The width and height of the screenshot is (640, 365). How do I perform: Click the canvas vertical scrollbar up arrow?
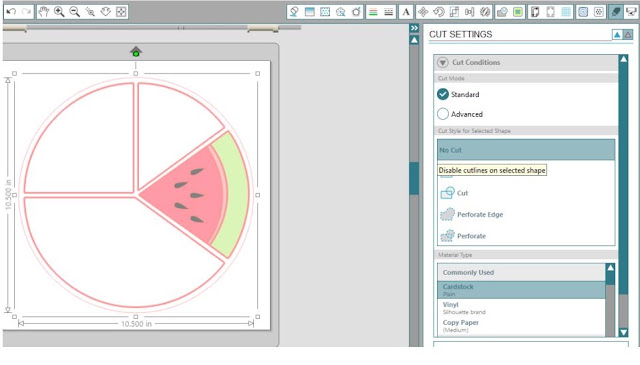click(414, 40)
